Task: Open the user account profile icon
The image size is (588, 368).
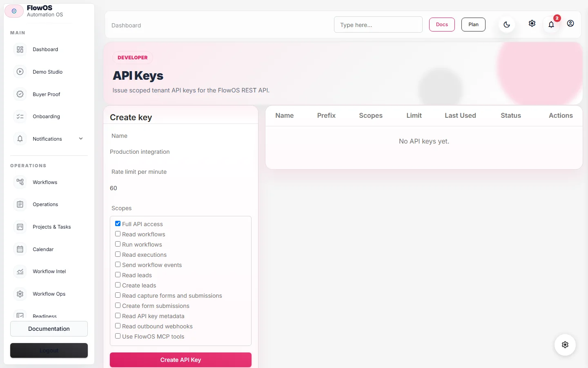Action: tap(570, 23)
